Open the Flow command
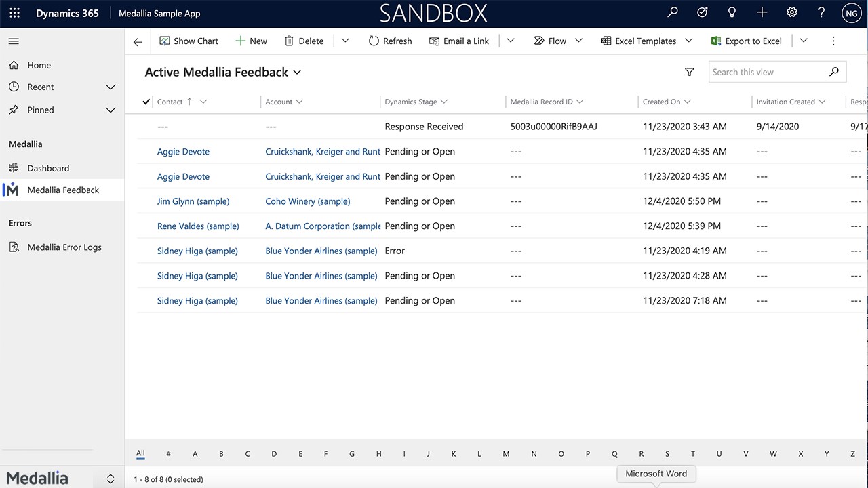868x488 pixels. point(550,41)
